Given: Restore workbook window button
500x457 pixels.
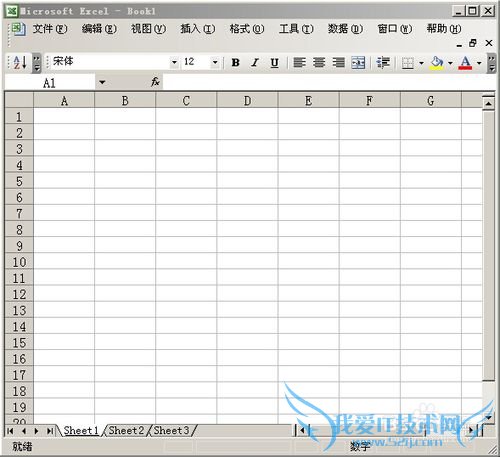Looking at the screenshot, I should [x=473, y=43].
